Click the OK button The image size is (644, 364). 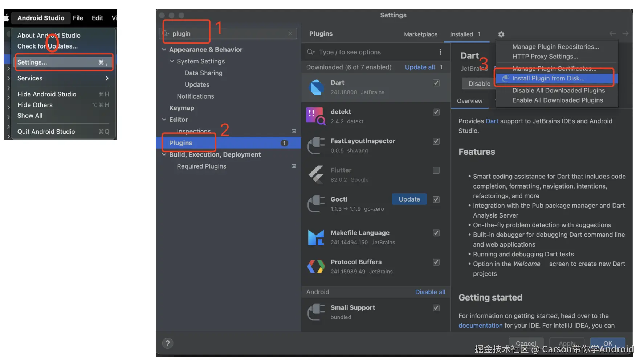[x=608, y=343]
